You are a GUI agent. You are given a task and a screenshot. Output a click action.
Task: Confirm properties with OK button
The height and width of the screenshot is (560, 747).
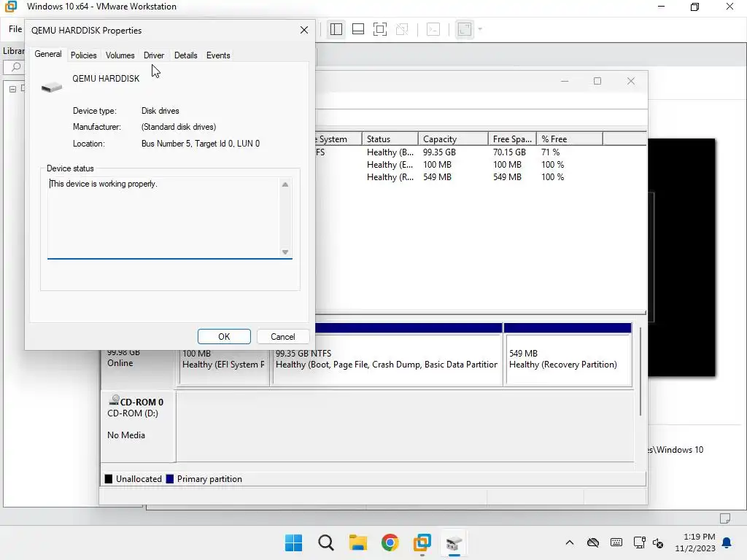224,337
